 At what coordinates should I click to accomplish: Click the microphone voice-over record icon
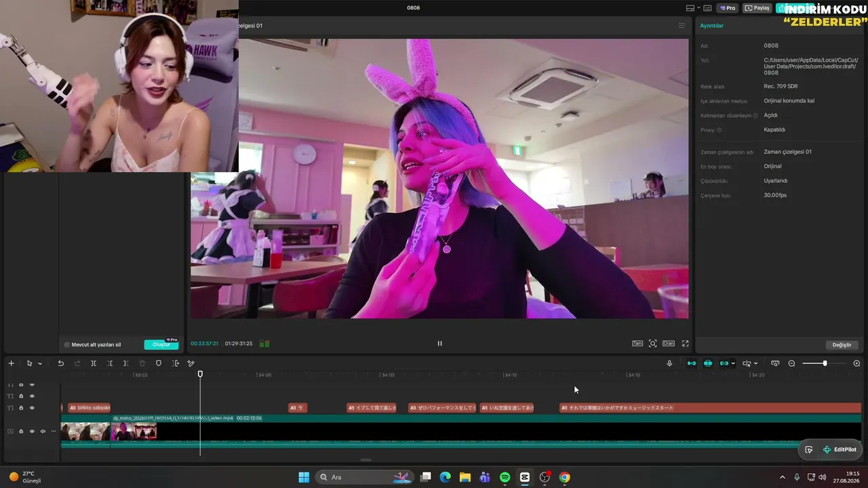669,363
